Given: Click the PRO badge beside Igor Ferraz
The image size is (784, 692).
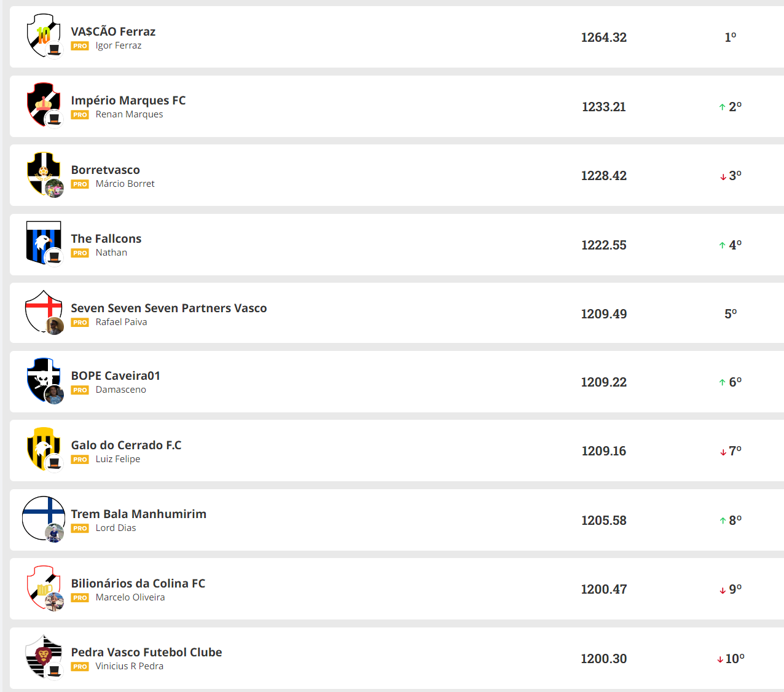Looking at the screenshot, I should [80, 46].
